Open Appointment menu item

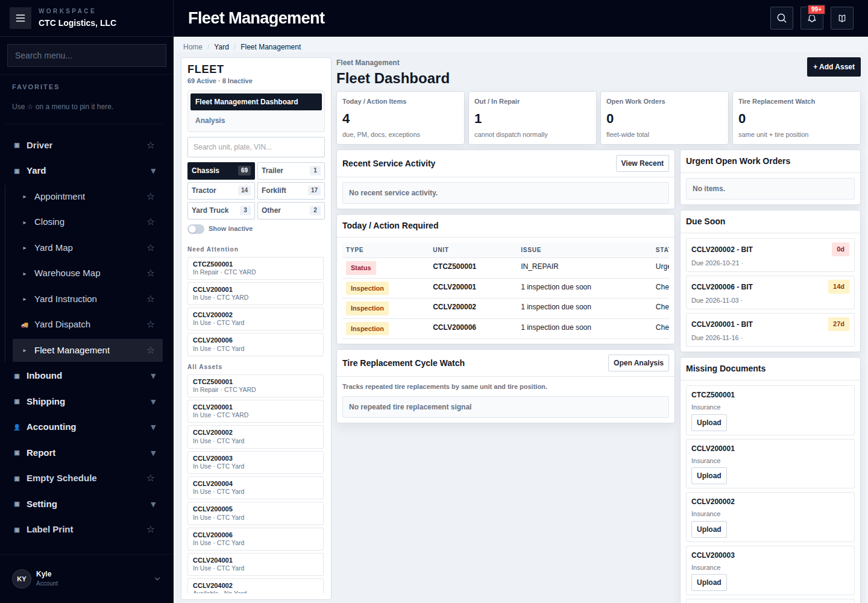tap(87, 197)
